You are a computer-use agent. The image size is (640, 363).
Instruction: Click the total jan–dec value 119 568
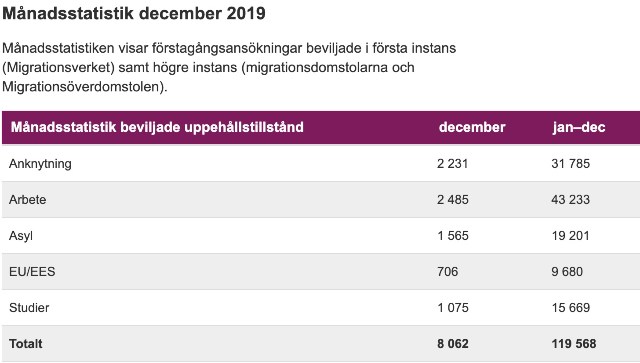(574, 344)
